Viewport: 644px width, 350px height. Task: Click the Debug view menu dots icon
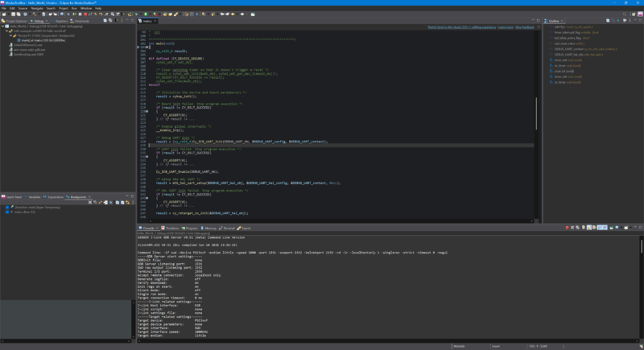tap(122, 20)
